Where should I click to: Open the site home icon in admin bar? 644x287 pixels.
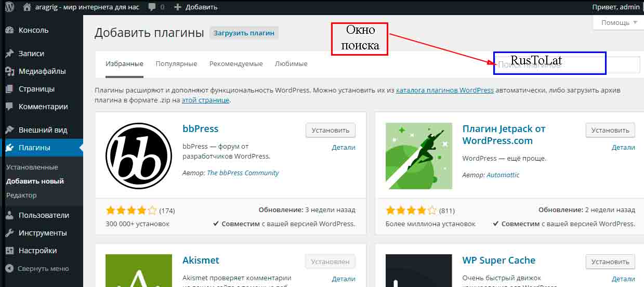pyautogui.click(x=27, y=7)
